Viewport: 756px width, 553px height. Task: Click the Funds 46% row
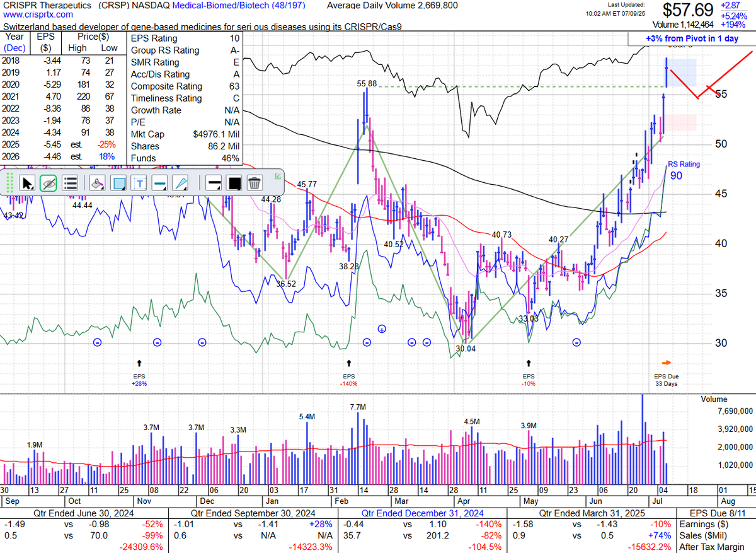[185, 158]
